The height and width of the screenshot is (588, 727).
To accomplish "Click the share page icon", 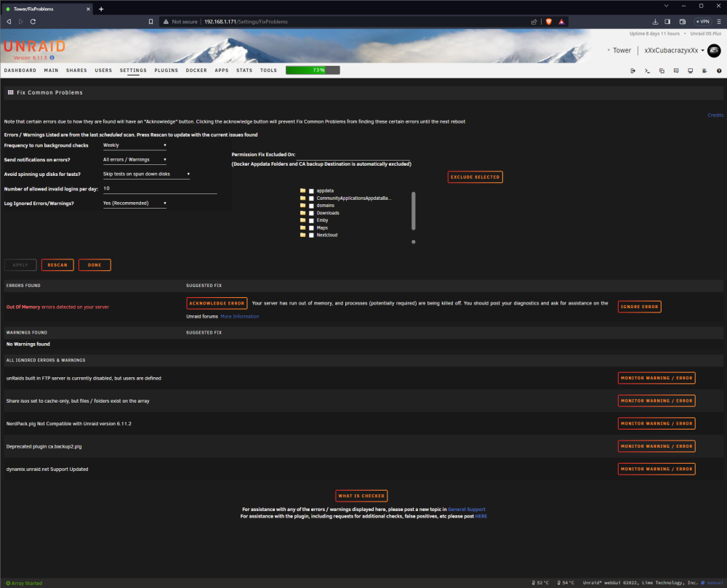I will point(534,22).
